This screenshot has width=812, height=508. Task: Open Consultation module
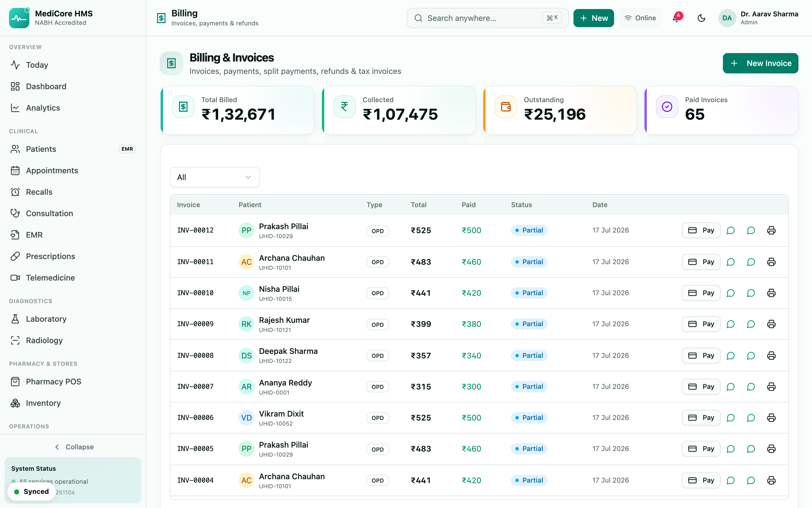click(73, 213)
